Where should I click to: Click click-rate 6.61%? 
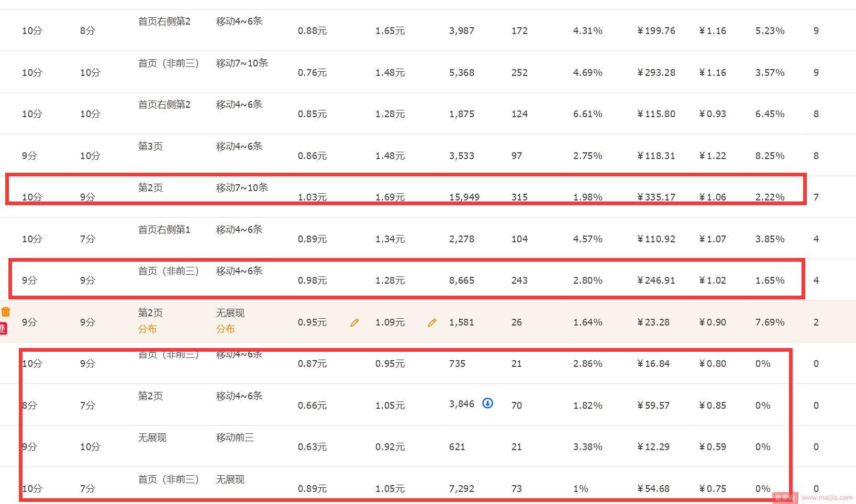587,114
